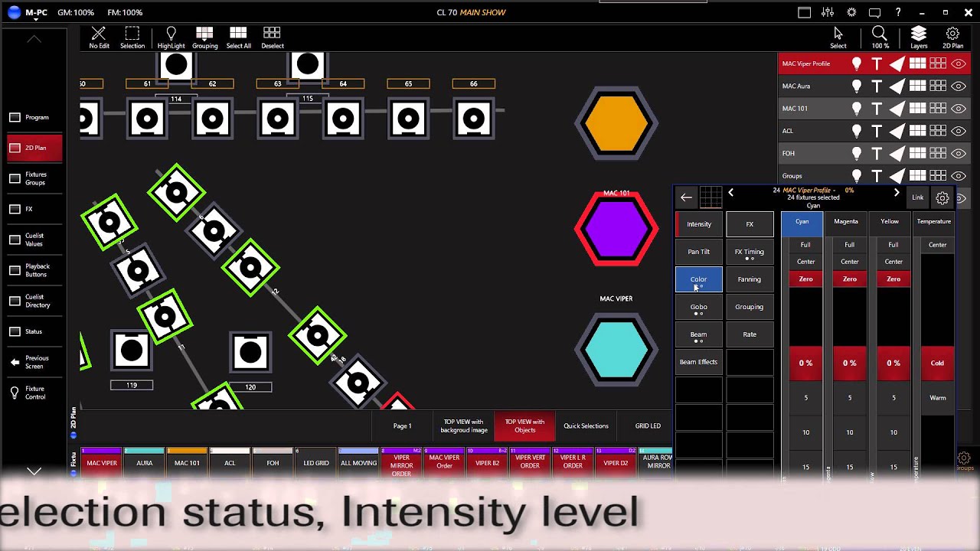Open the Layers panel icon
The height and width of the screenshot is (551, 980).
(919, 37)
